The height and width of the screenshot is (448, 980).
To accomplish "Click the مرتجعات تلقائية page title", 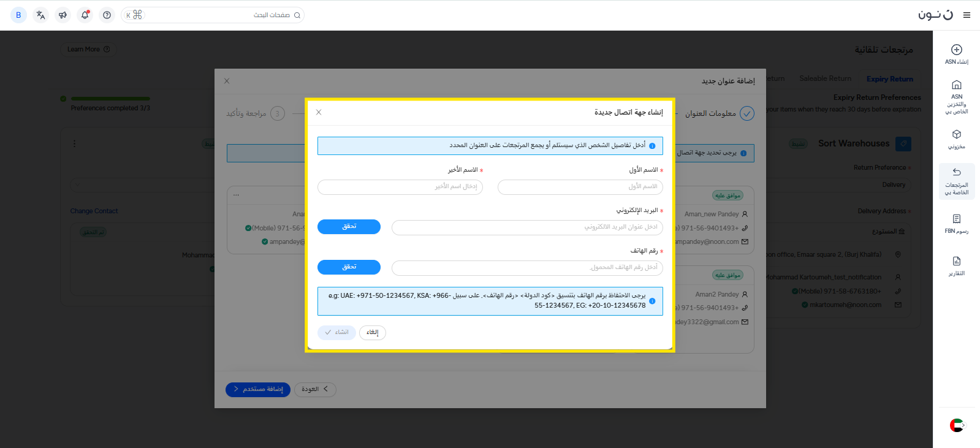I will (884, 50).
